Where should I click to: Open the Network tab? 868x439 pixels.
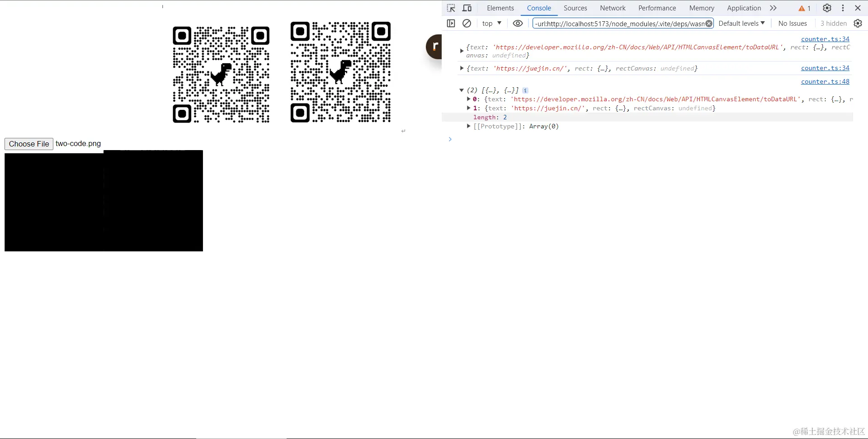(x=613, y=8)
